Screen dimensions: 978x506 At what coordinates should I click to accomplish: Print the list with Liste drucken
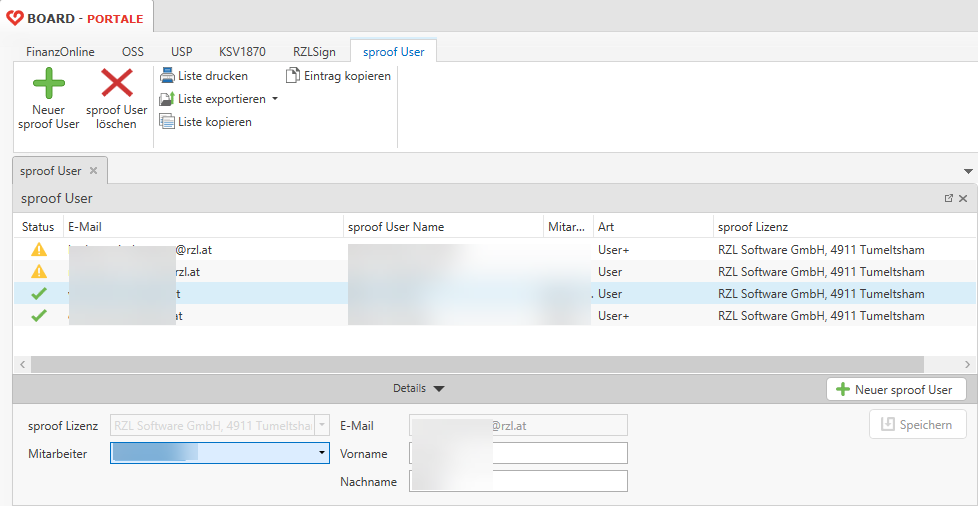pos(204,76)
